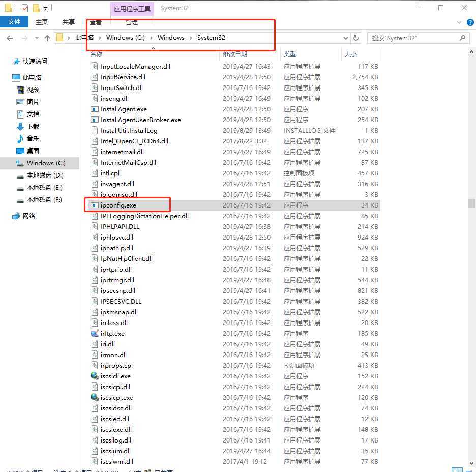Image resolution: width=476 pixels, height=472 pixels.
Task: Select the irprops.cpl file icon
Action: [95, 366]
